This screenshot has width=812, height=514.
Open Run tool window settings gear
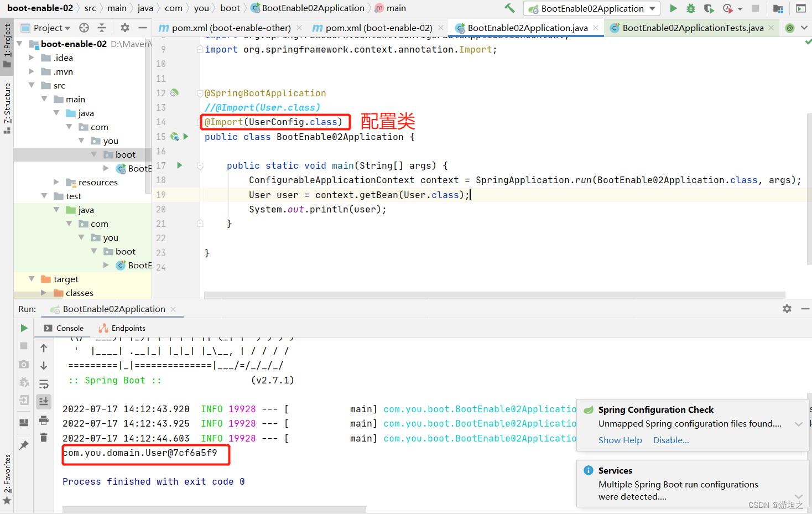(x=787, y=309)
